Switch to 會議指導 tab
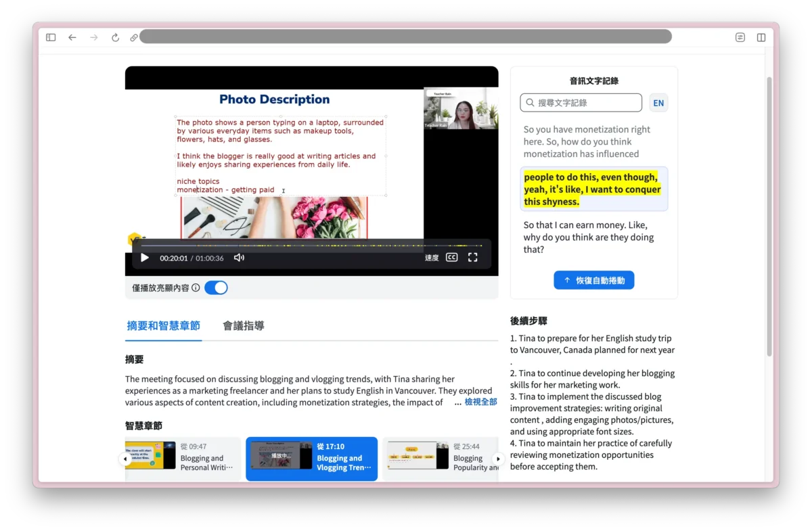This screenshot has width=812, height=531. (244, 326)
